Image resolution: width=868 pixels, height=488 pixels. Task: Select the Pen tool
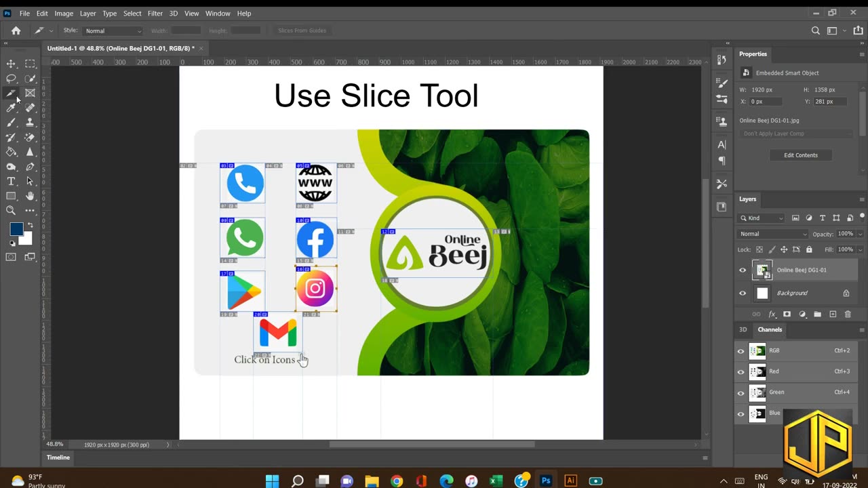point(30,167)
